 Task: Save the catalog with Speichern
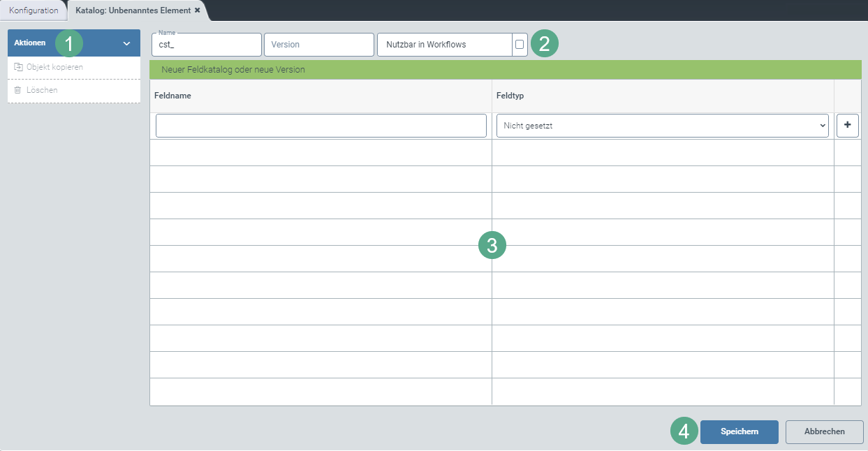739,431
